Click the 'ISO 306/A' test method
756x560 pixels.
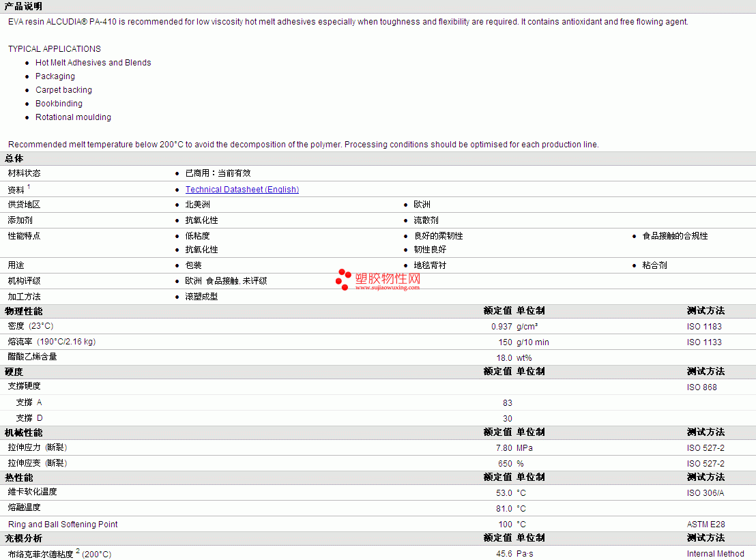(706, 493)
